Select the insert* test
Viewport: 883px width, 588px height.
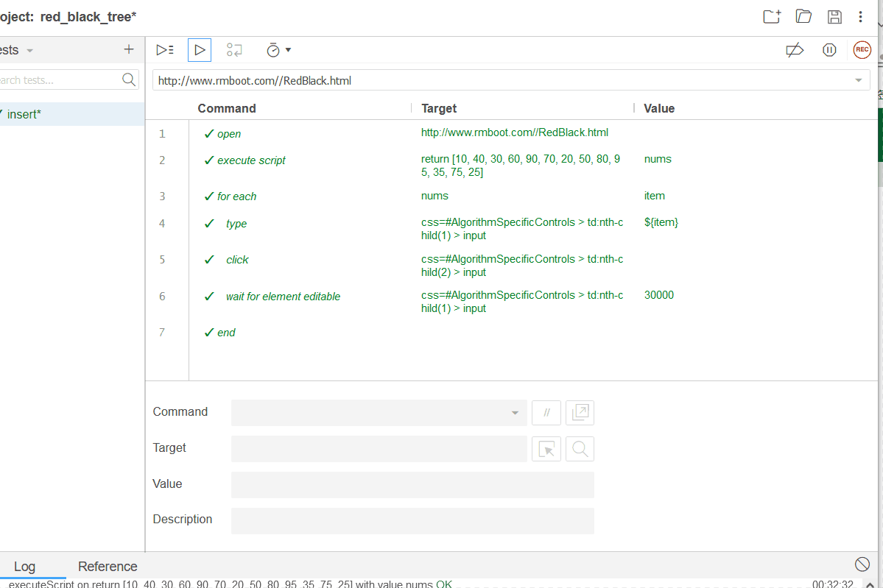point(72,114)
